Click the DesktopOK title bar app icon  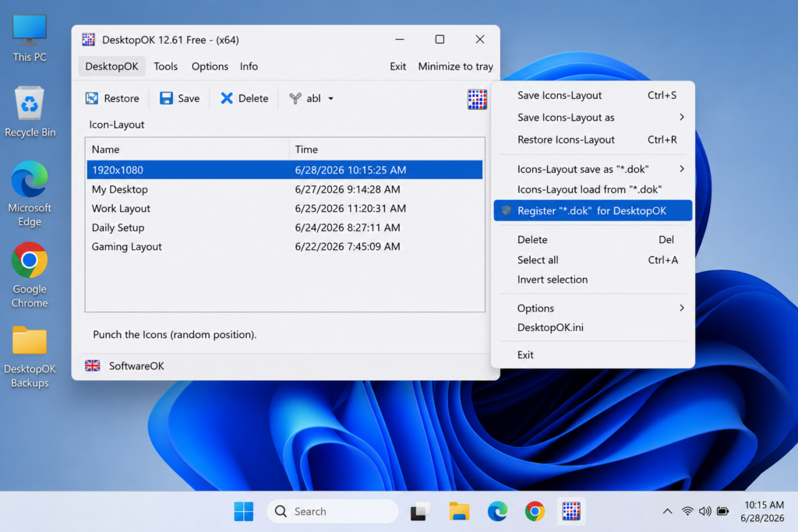pyautogui.click(x=89, y=40)
